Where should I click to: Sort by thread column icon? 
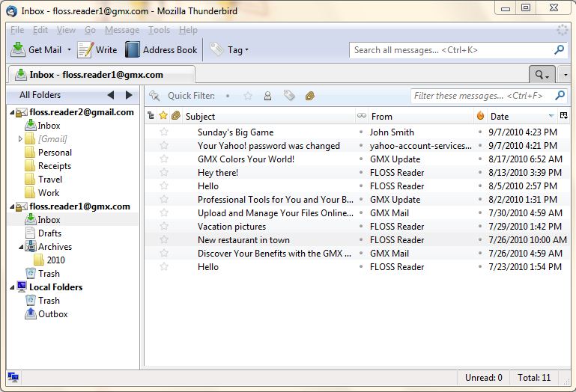(x=151, y=116)
